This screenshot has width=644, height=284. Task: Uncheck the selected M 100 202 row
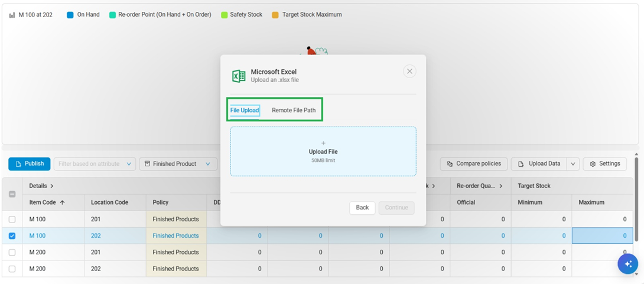pyautogui.click(x=12, y=236)
